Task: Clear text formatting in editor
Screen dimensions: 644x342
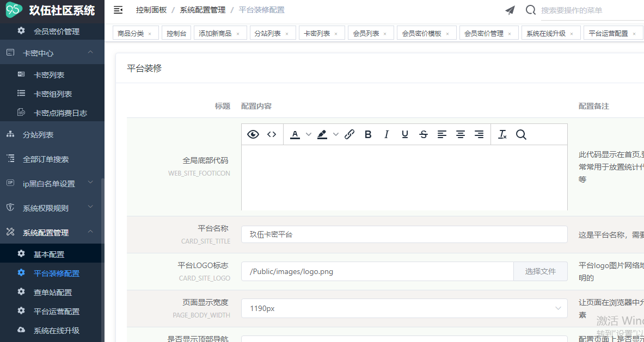Action: 502,134
